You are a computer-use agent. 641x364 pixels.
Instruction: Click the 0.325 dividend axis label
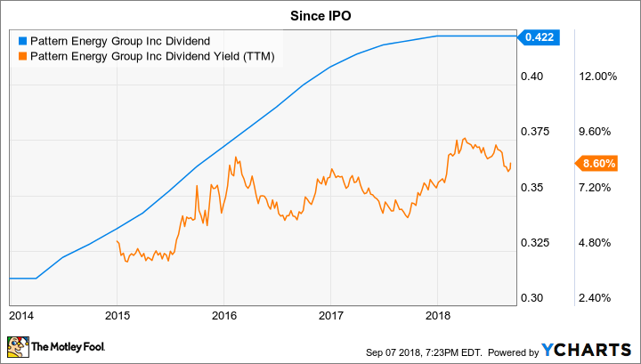(535, 243)
